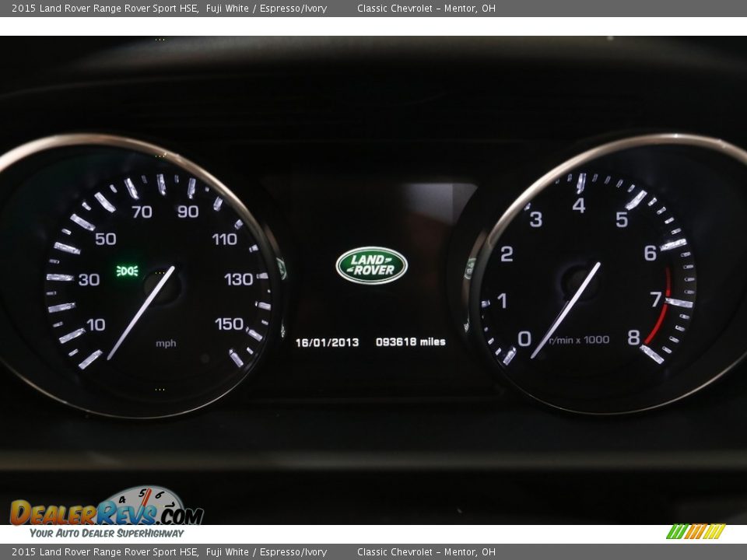Screen dimensions: 747x560
Task: Click the tachometer needle
Action: pos(566,310)
